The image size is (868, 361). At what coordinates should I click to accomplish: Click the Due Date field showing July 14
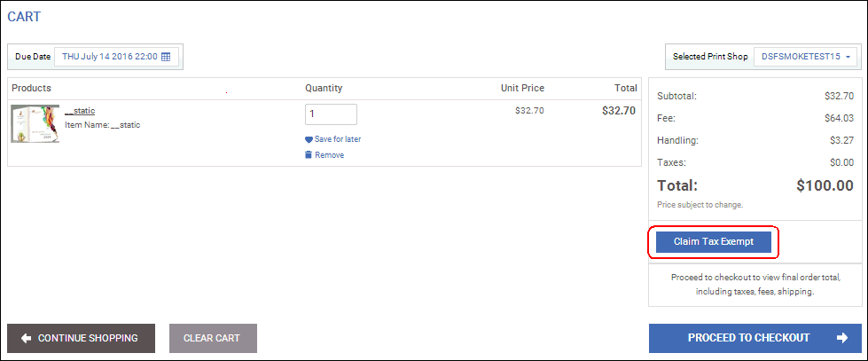(109, 57)
